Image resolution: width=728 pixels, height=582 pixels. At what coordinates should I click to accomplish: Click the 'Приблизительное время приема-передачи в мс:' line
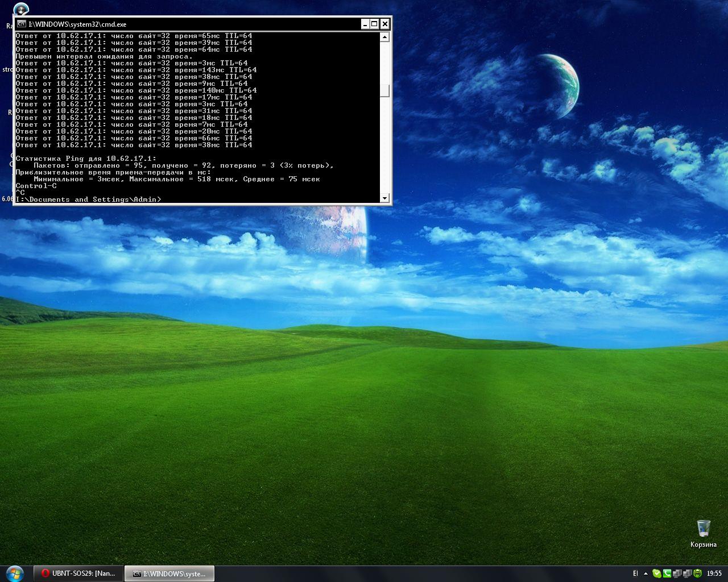point(113,172)
